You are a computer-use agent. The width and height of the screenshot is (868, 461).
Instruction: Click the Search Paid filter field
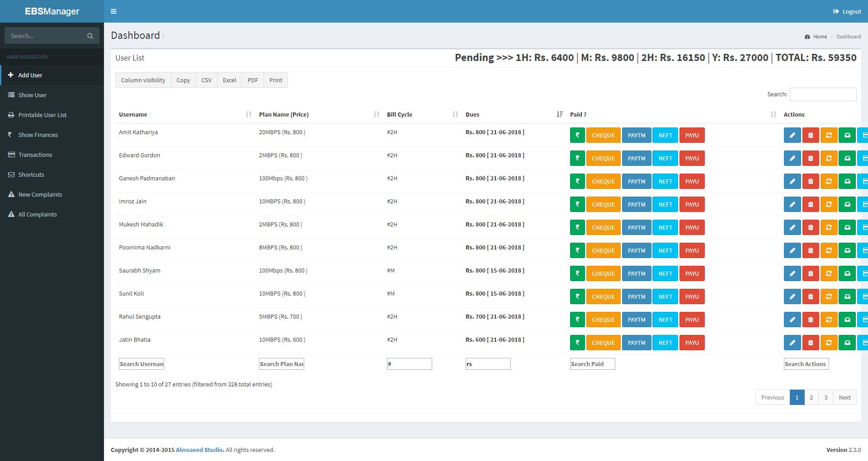point(593,364)
